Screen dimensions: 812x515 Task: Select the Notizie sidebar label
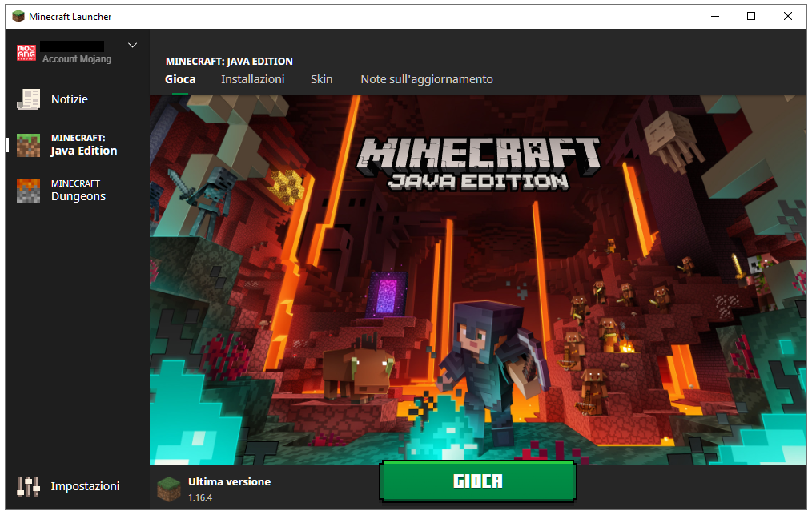click(70, 99)
